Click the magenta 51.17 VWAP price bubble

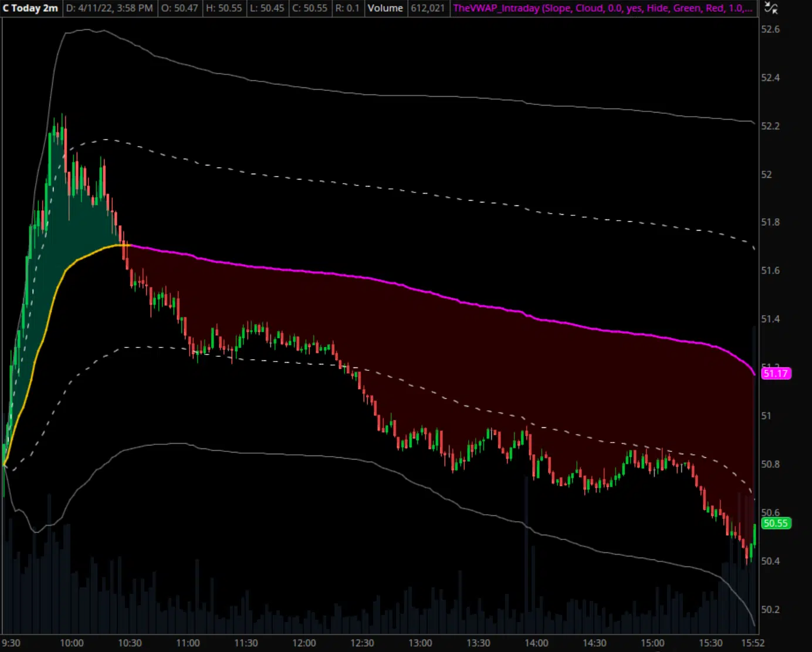click(x=776, y=373)
